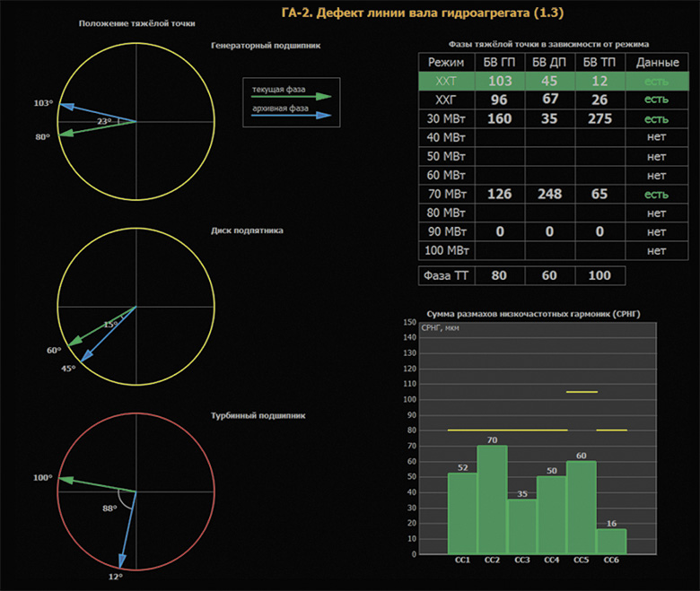This screenshot has width=700, height=591.
Task: Click the 45° label near the Диск подпятника circle
Action: (x=68, y=368)
